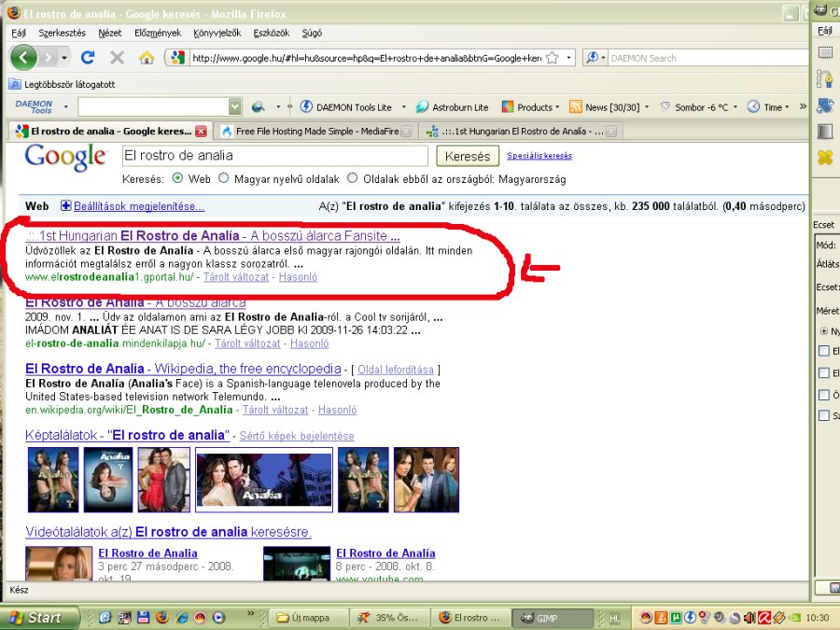Viewport: 840px width, 630px height.
Task: Open Astroburn Lite from the toolbar
Action: (452, 107)
